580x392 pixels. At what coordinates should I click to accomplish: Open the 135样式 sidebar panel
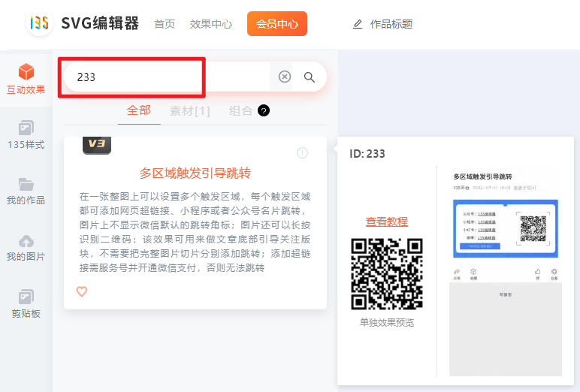point(26,134)
